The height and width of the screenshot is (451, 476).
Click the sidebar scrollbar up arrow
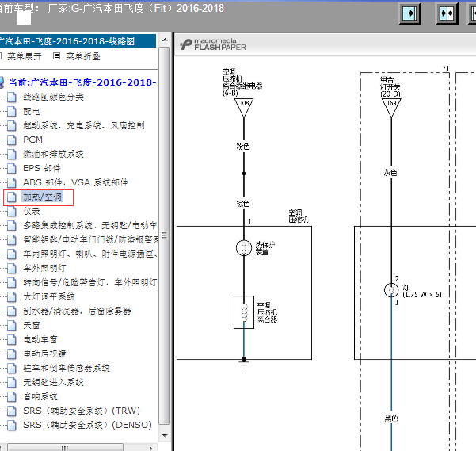pos(165,40)
